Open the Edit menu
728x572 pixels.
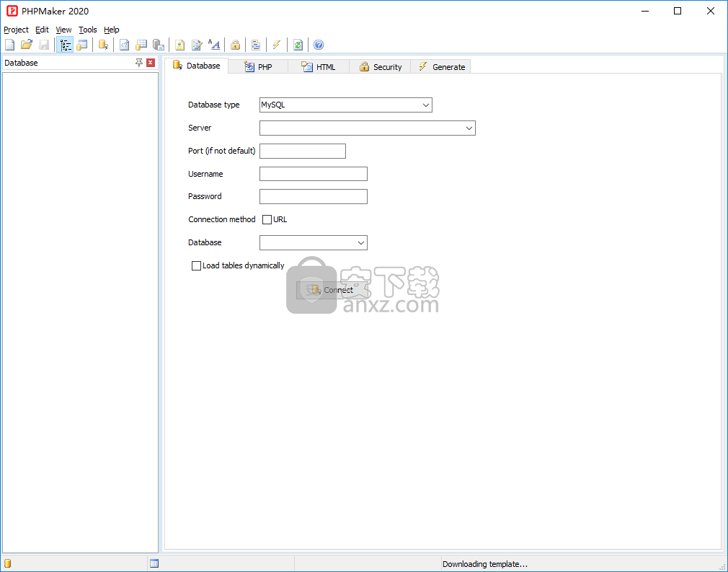tap(43, 30)
